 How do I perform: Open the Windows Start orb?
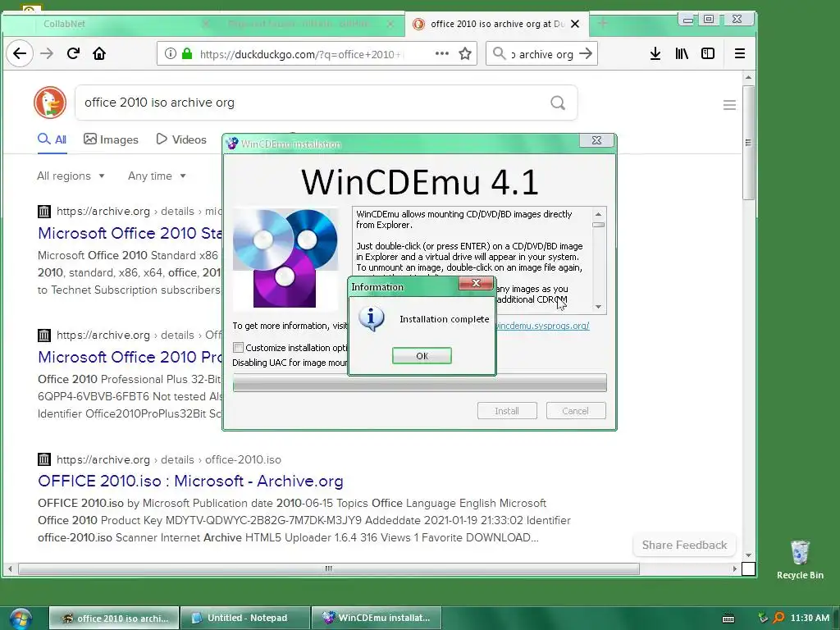(x=21, y=619)
